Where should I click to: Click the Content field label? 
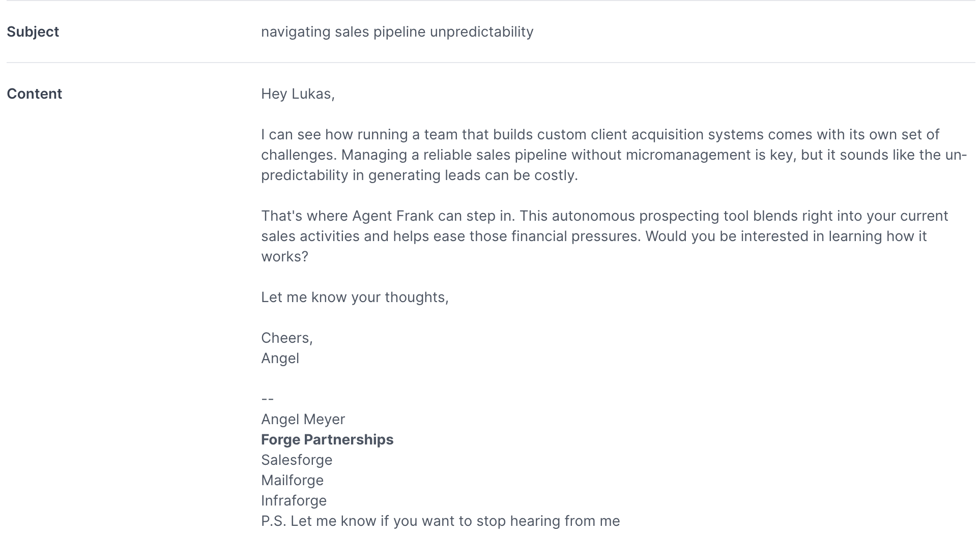[34, 94]
